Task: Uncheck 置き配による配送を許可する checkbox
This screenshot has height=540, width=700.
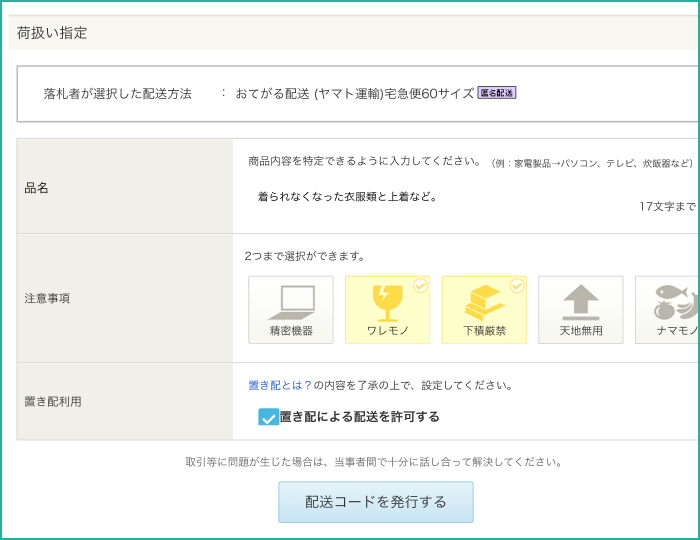Action: pos(268,417)
